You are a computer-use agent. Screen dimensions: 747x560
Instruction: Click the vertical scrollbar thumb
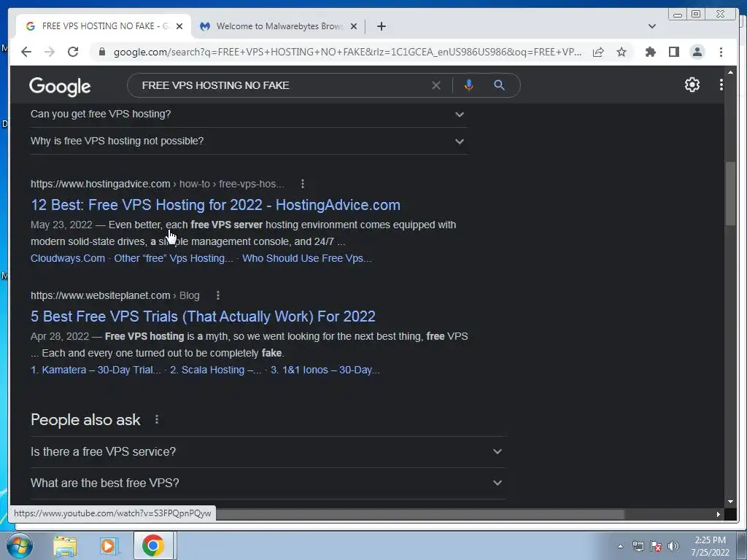[x=729, y=192]
